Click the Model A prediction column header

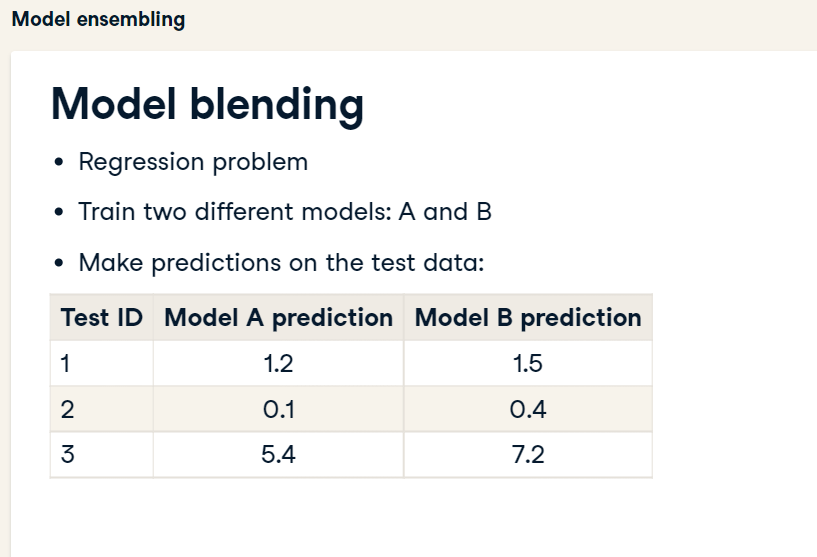point(278,317)
